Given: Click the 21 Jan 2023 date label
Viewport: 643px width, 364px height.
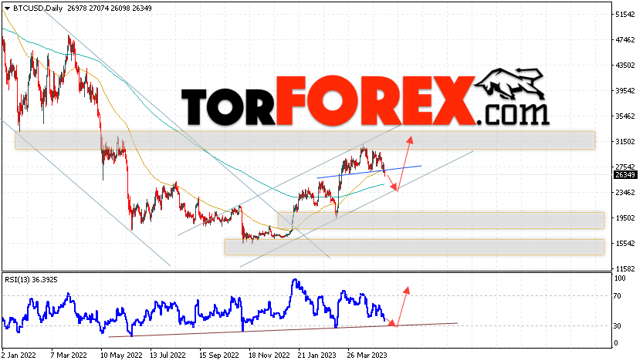Looking at the screenshot, I should [316, 355].
